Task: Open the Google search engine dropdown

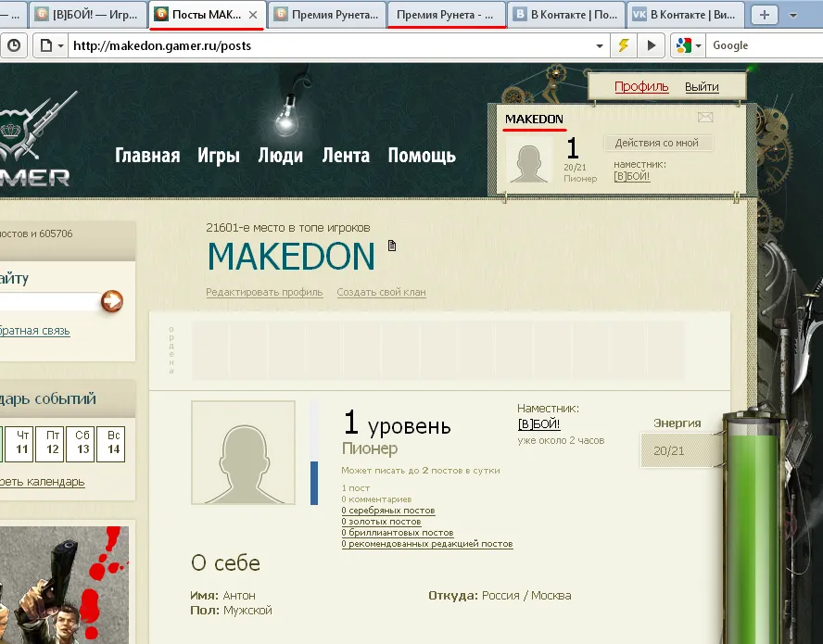Action: [x=690, y=45]
